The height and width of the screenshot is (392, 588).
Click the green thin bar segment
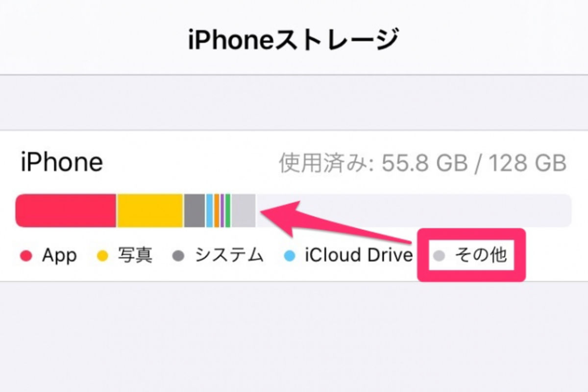(x=228, y=211)
